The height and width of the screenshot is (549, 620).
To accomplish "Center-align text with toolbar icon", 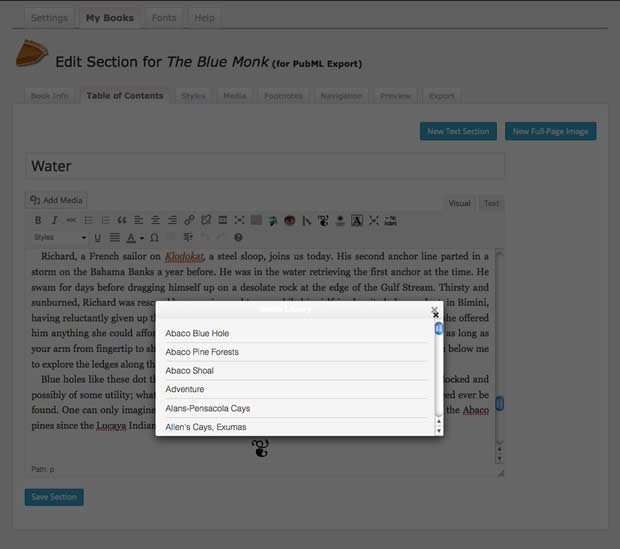I will coord(155,220).
